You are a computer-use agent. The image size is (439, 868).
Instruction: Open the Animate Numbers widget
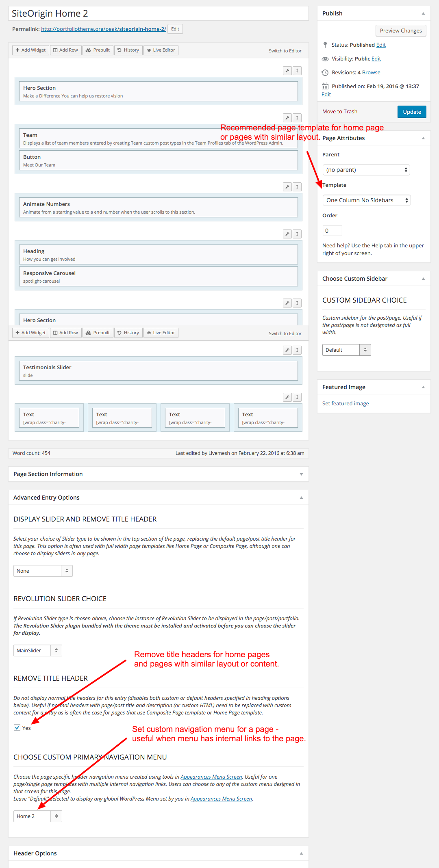pyautogui.click(x=159, y=208)
